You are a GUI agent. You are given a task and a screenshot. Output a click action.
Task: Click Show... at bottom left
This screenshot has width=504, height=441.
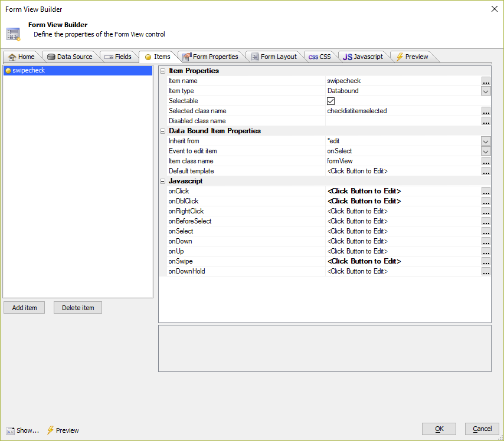pos(22,430)
